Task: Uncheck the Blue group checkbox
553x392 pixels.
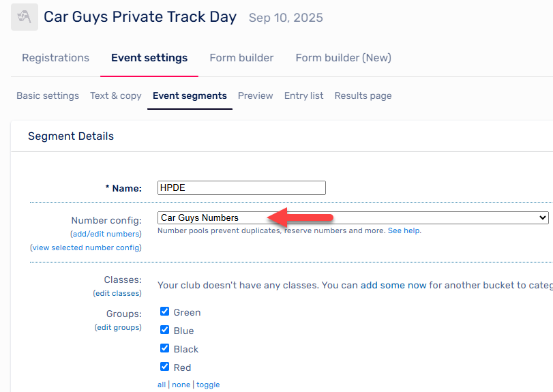Action: click(165, 329)
